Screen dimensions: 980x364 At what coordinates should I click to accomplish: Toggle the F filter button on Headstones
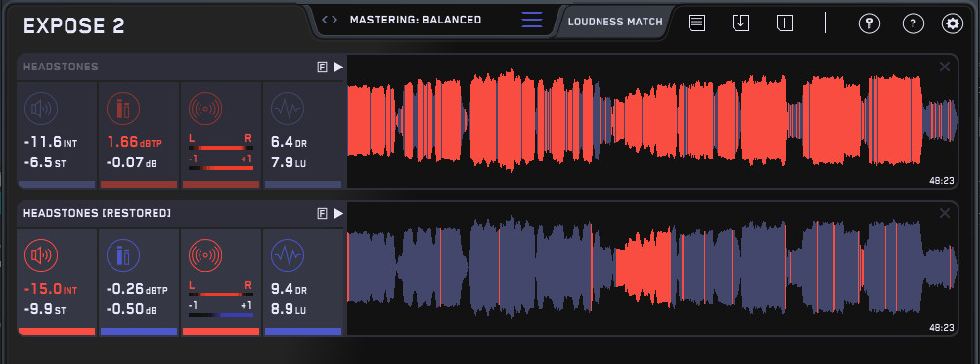tap(323, 68)
